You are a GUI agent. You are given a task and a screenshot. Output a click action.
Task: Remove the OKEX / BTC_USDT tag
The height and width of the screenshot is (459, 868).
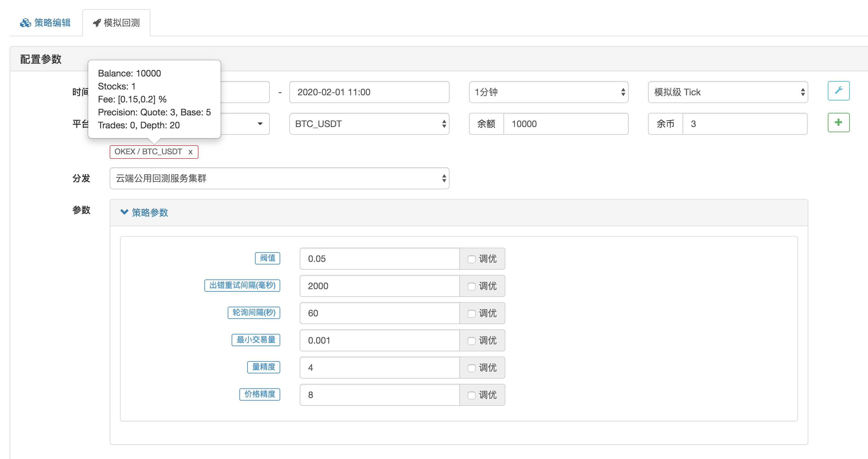190,152
